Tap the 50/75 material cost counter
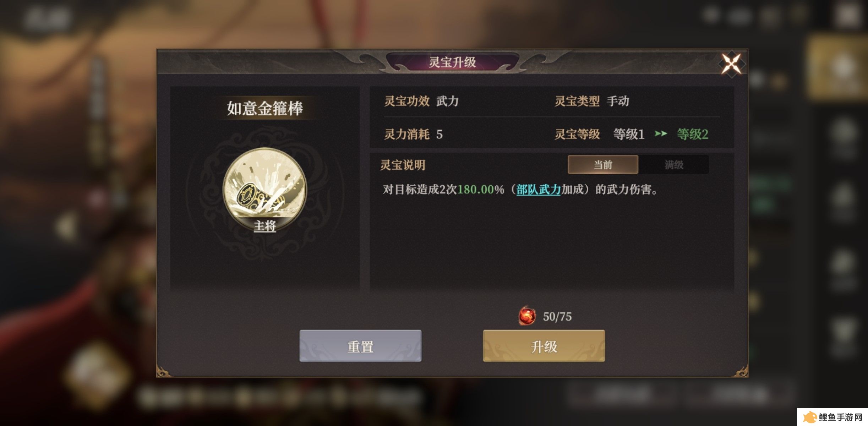 [x=557, y=316]
